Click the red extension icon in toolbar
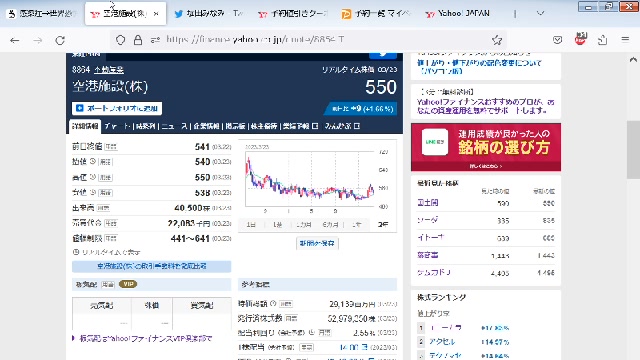640x360 pixels. point(580,39)
